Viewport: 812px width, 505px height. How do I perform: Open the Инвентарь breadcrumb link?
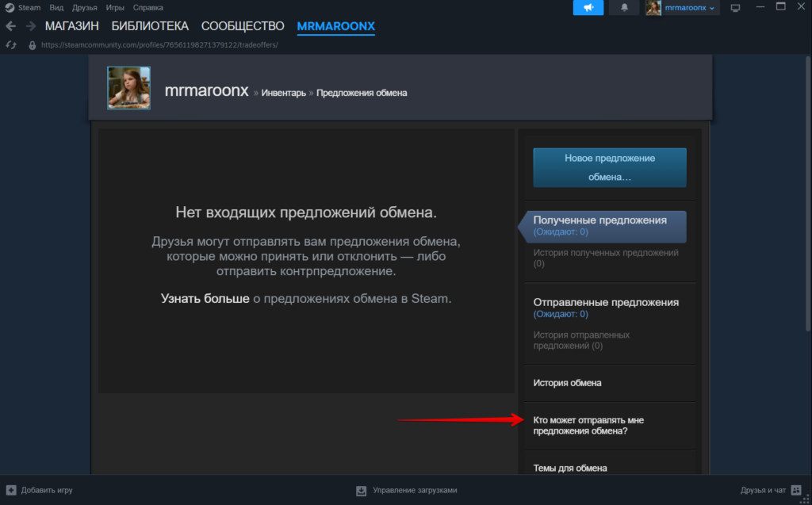click(284, 93)
